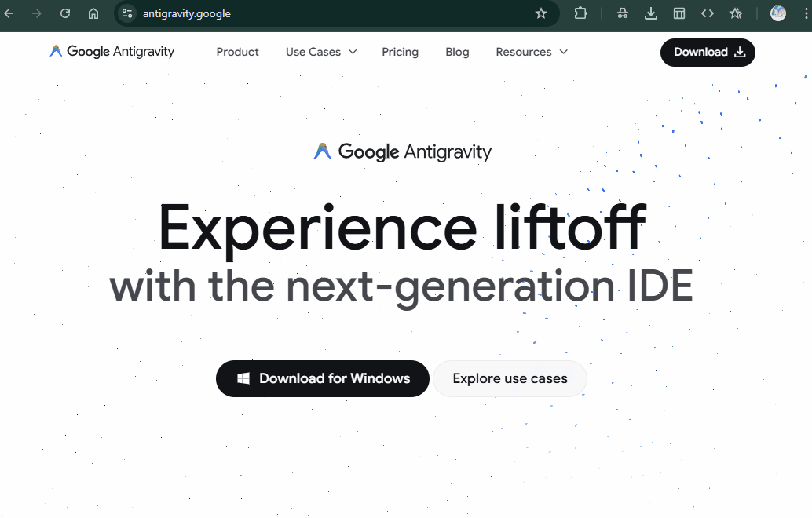The height and width of the screenshot is (518, 812).
Task: Open the browser downloads tray icon
Action: pos(651,13)
